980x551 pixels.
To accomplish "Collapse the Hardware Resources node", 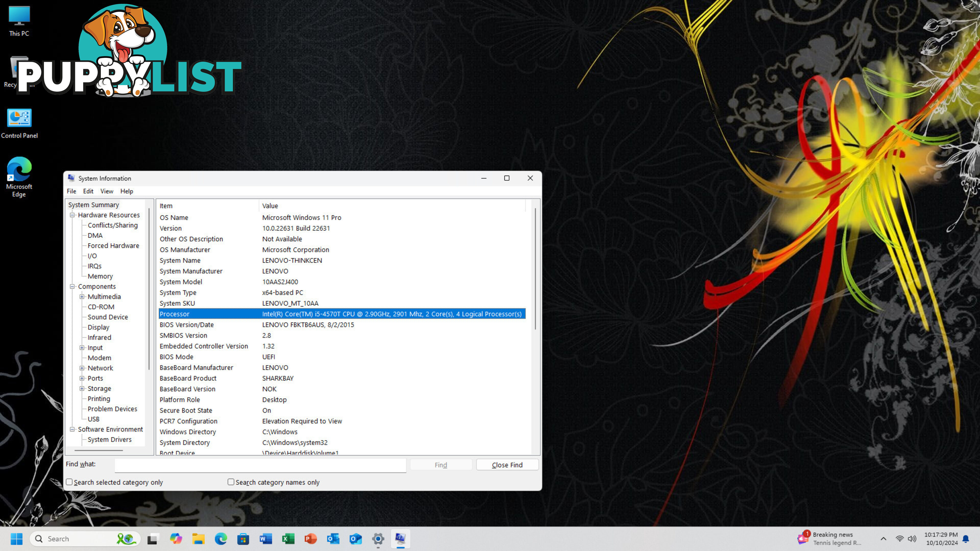I will (72, 215).
